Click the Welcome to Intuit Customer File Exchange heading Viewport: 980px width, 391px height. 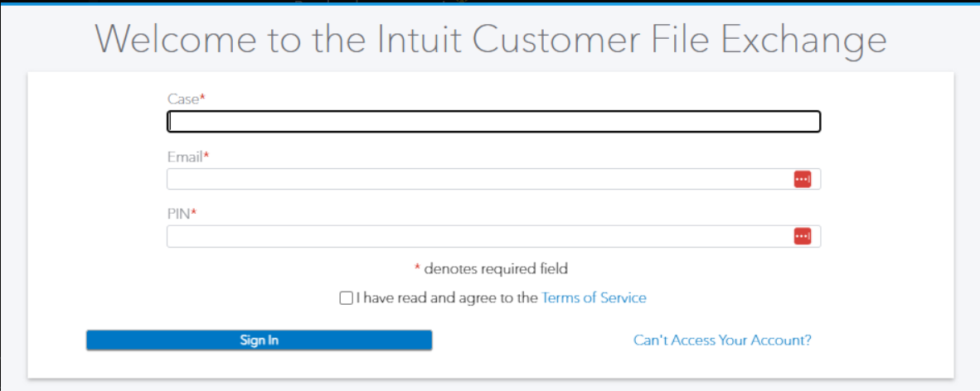tap(490, 39)
